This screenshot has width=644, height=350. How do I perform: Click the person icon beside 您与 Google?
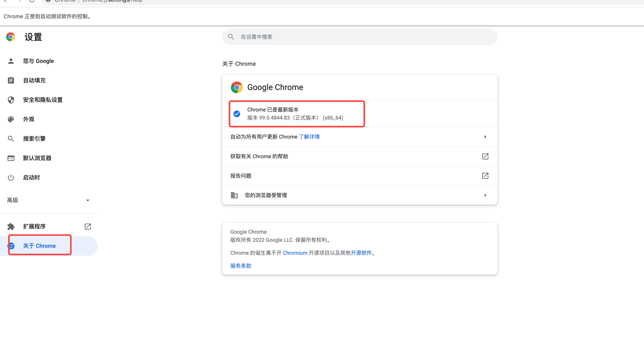(11, 61)
